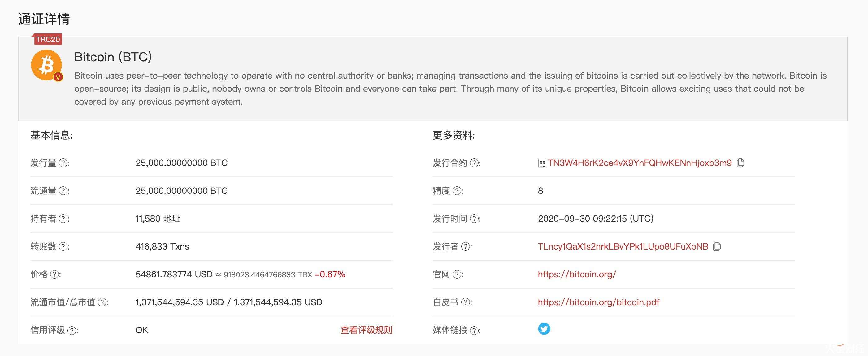Click the 54861.783774 USD price value
The image size is (868, 356).
[174, 274]
